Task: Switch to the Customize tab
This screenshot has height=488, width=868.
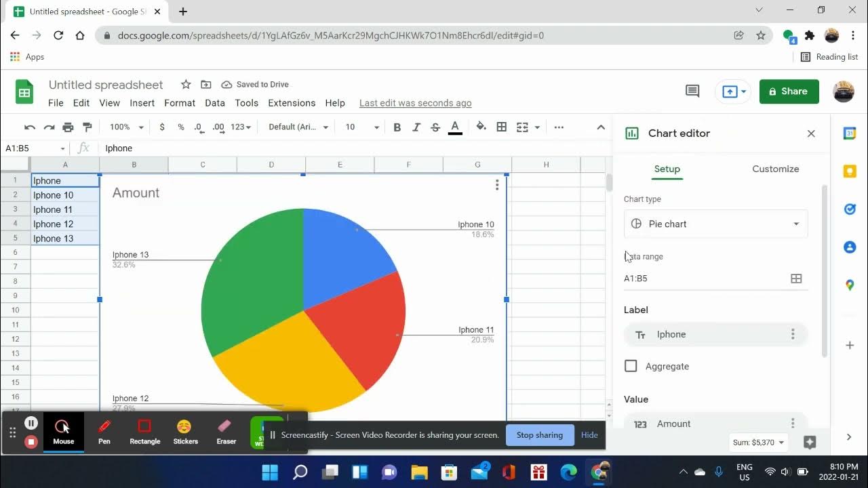Action: tap(776, 169)
